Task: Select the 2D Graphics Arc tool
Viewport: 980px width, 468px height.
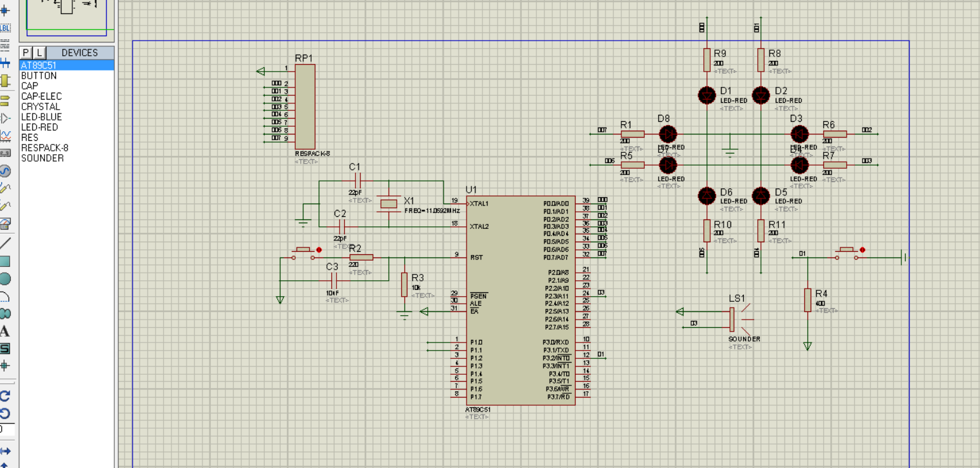Action: pos(5,296)
